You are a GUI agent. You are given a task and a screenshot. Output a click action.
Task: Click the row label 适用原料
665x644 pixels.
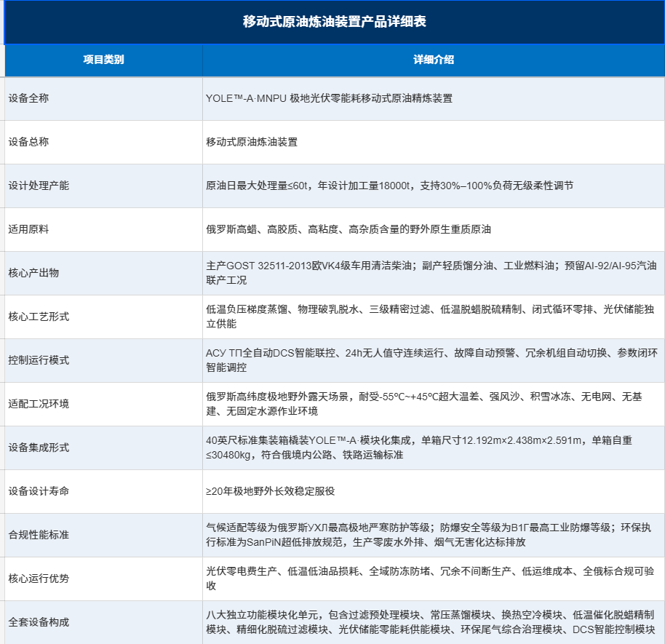(28, 229)
